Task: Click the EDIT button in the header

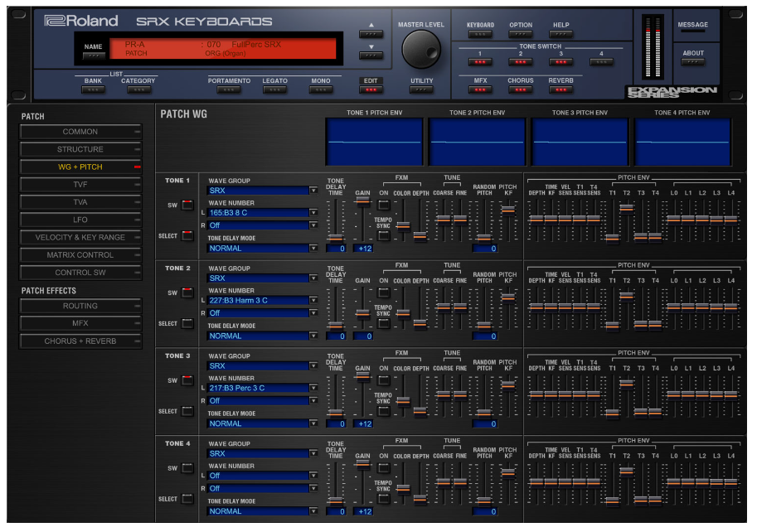Action: 371,89
